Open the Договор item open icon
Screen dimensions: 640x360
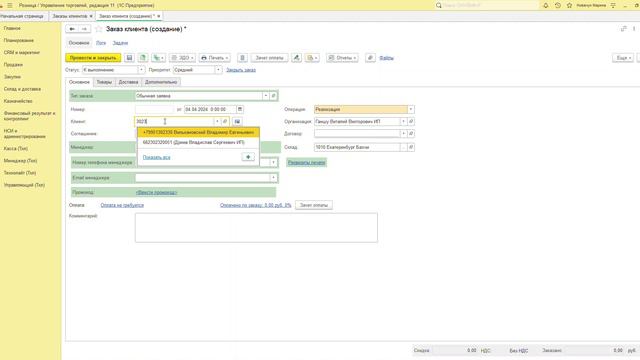[411, 133]
